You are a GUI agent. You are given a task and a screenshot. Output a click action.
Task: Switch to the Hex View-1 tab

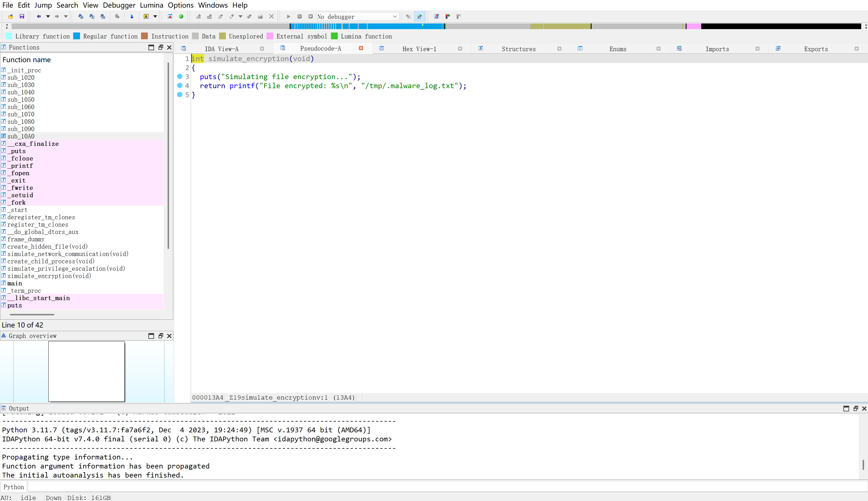click(x=419, y=49)
